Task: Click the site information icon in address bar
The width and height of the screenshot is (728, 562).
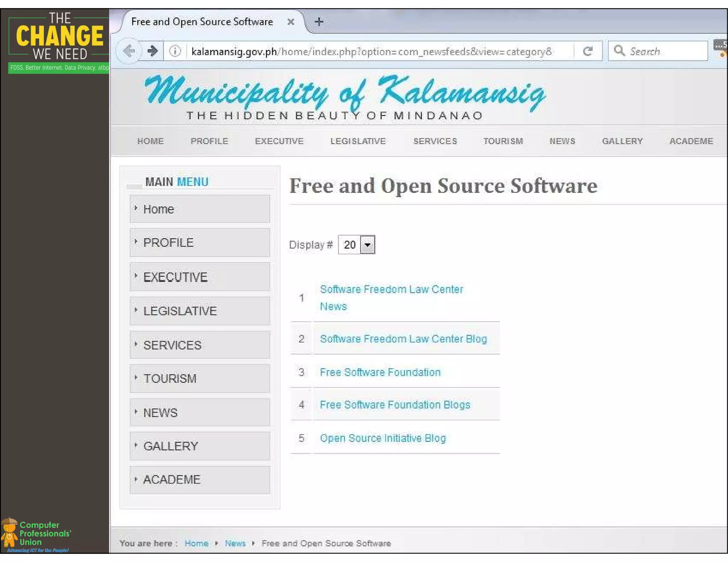Action: click(175, 51)
